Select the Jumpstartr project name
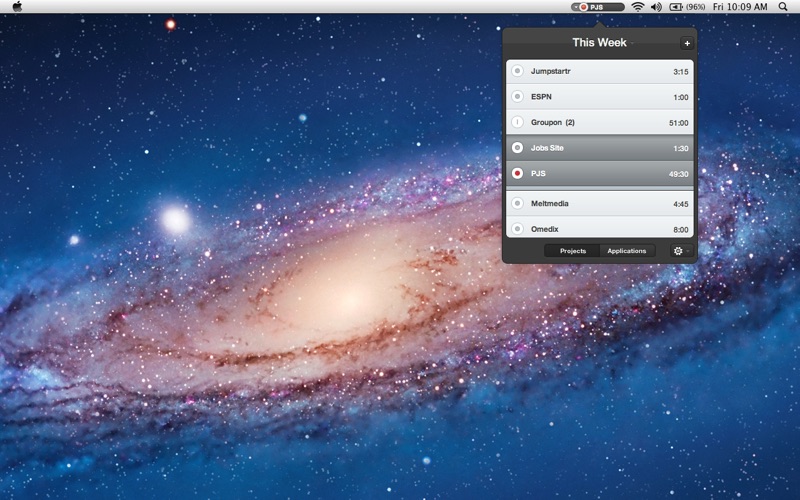The image size is (800, 500). click(x=551, y=71)
